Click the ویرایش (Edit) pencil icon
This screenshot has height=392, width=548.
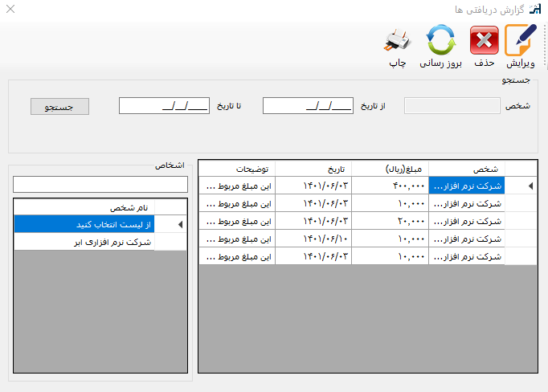click(x=521, y=40)
